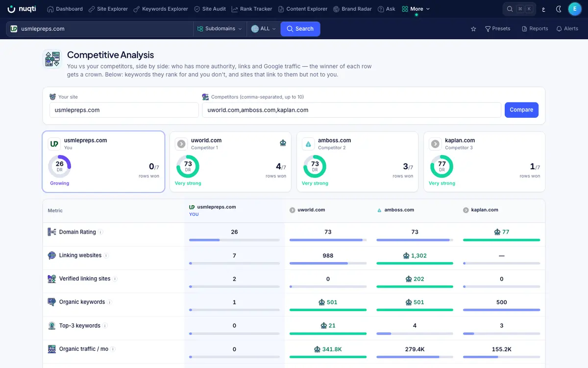Open Site Audit
The width and height of the screenshot is (588, 368).
[210, 9]
